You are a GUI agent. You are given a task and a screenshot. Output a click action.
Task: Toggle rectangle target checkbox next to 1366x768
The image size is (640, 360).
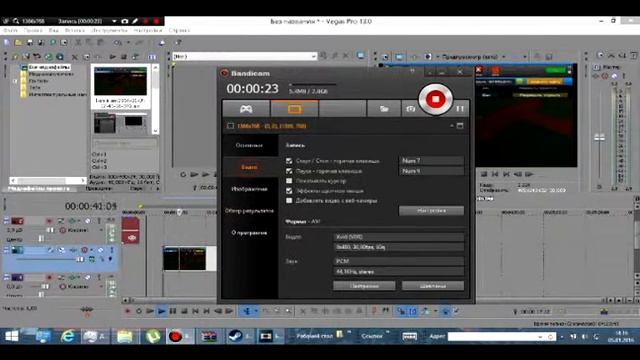pos(230,126)
